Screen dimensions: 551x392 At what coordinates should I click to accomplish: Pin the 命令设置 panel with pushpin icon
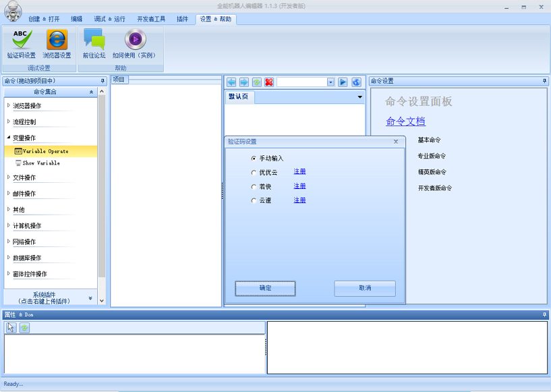pos(544,81)
